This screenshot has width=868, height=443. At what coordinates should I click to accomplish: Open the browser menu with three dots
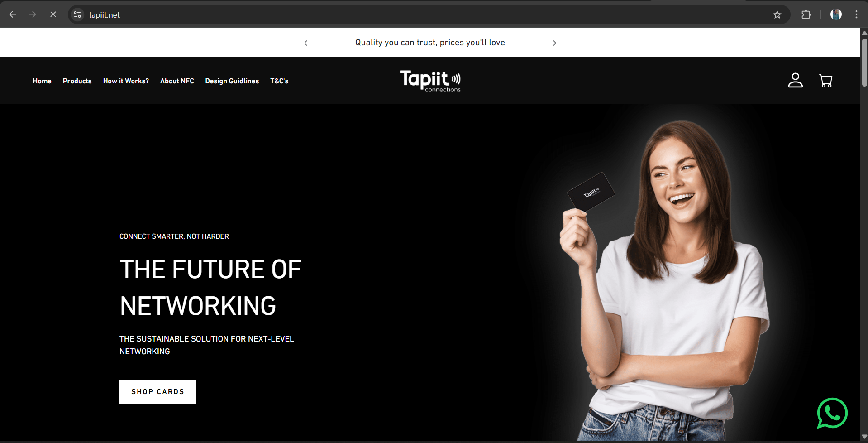(x=856, y=14)
